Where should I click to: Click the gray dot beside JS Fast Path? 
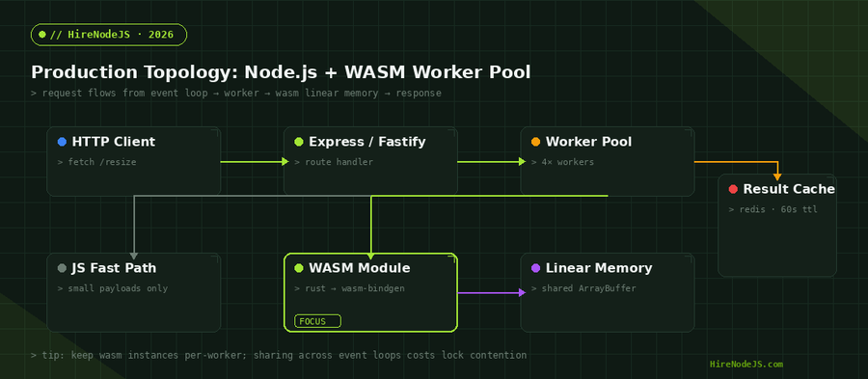[62, 268]
